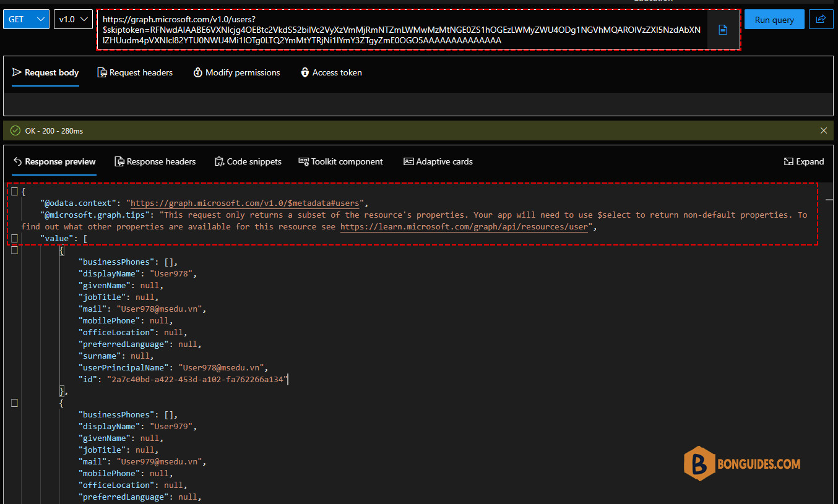Select the Response headers tab
Screen dimensions: 838x504
coord(155,162)
